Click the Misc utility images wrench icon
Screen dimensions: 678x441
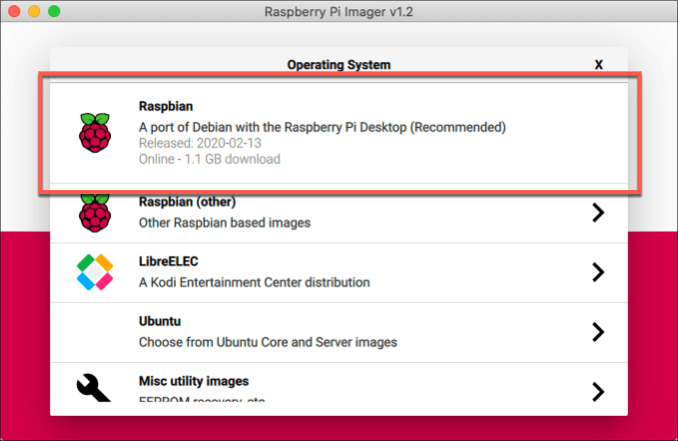(93, 388)
